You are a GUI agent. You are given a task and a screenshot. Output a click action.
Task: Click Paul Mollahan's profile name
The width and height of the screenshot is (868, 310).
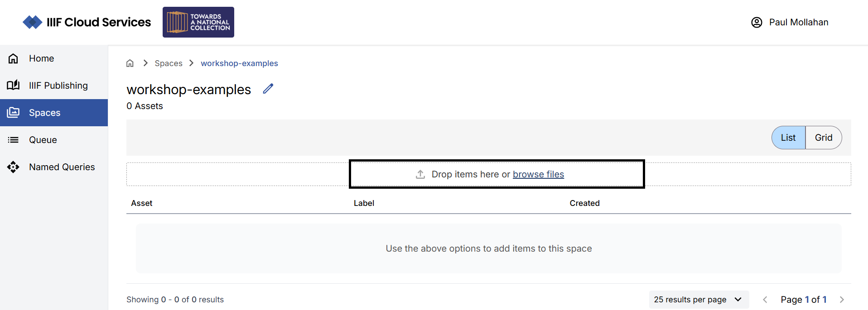(799, 22)
